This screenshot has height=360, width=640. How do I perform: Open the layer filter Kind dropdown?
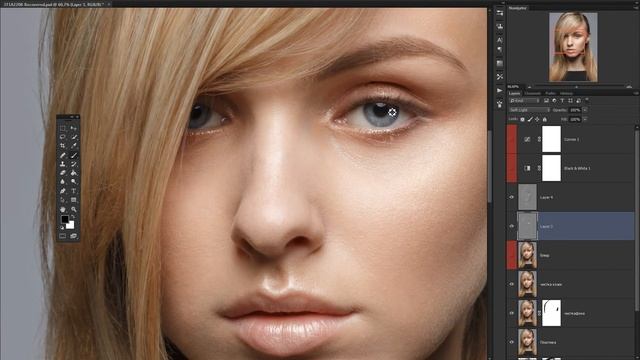[524, 101]
